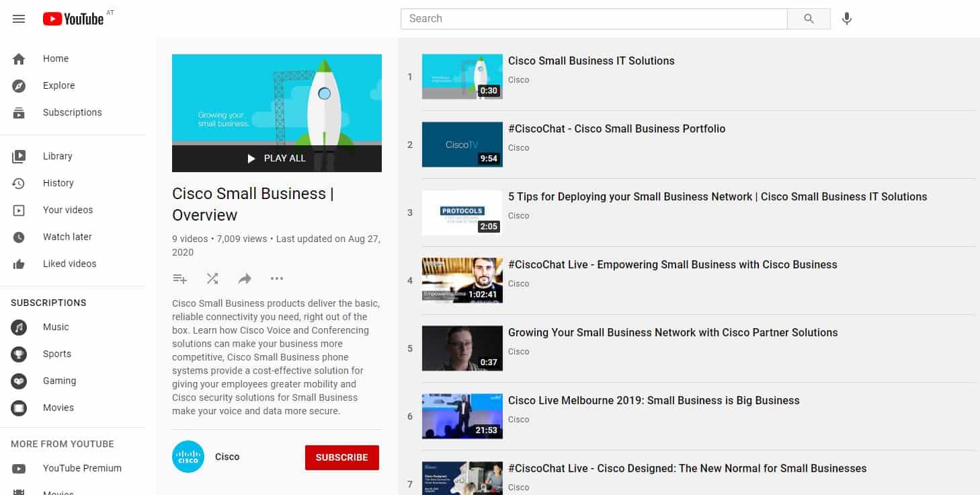This screenshot has height=495, width=980.
Task: Click the Library icon
Action: pos(19,156)
